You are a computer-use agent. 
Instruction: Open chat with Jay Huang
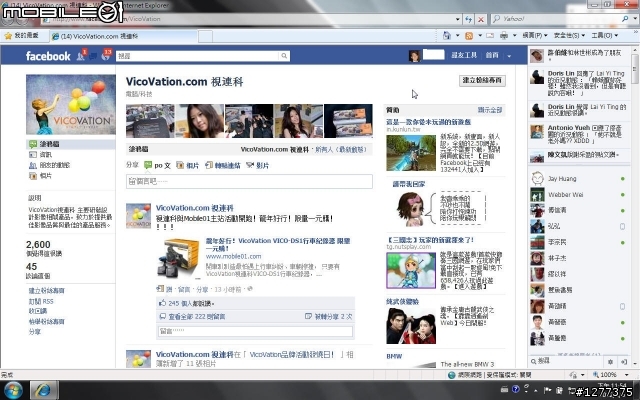(578, 179)
